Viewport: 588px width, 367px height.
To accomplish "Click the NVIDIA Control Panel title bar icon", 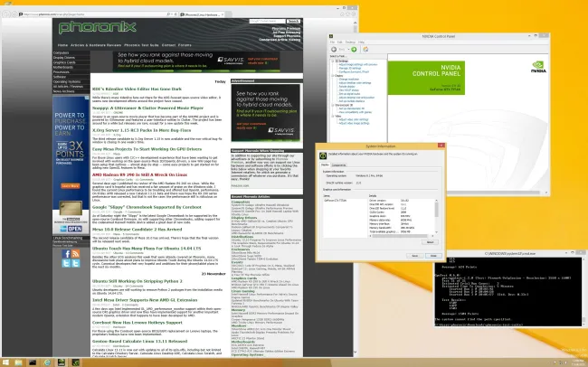I will pyautogui.click(x=331, y=36).
